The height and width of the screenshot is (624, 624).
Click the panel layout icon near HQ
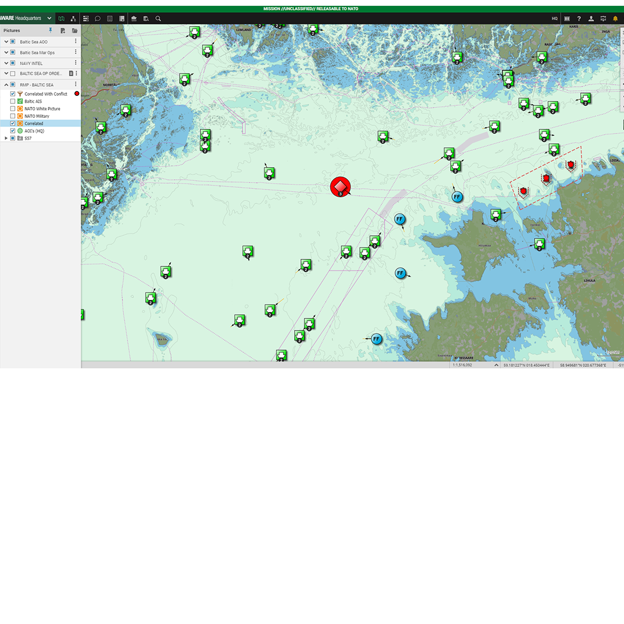[x=567, y=18]
